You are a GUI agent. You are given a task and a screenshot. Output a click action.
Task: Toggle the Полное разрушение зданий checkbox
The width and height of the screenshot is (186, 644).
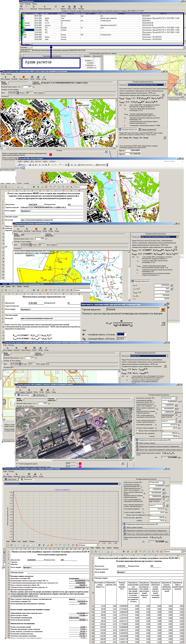click(x=17, y=464)
